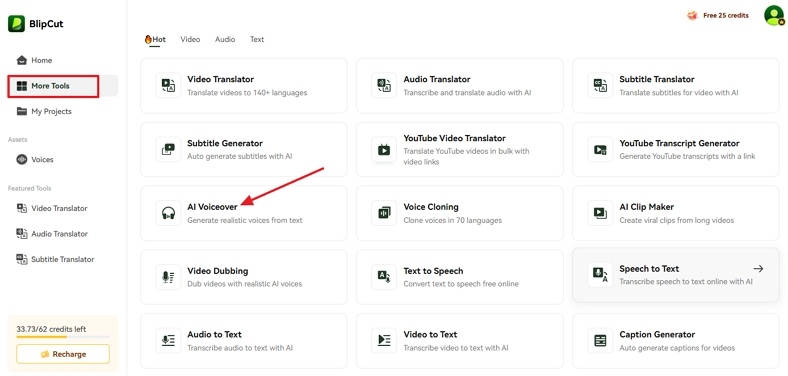
Task: Open the AI Voiceover tool title
Action: pyautogui.click(x=212, y=207)
